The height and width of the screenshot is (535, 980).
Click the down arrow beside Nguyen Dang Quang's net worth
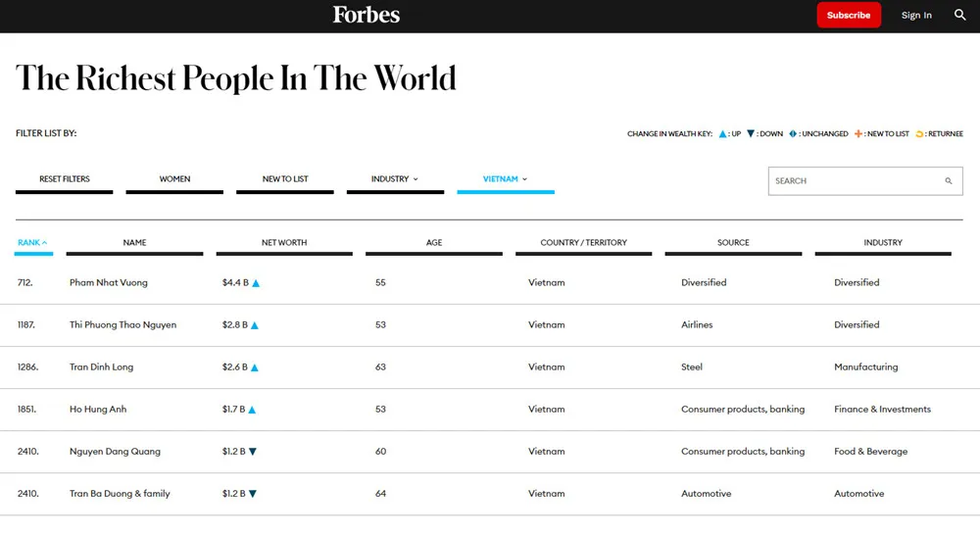point(253,452)
